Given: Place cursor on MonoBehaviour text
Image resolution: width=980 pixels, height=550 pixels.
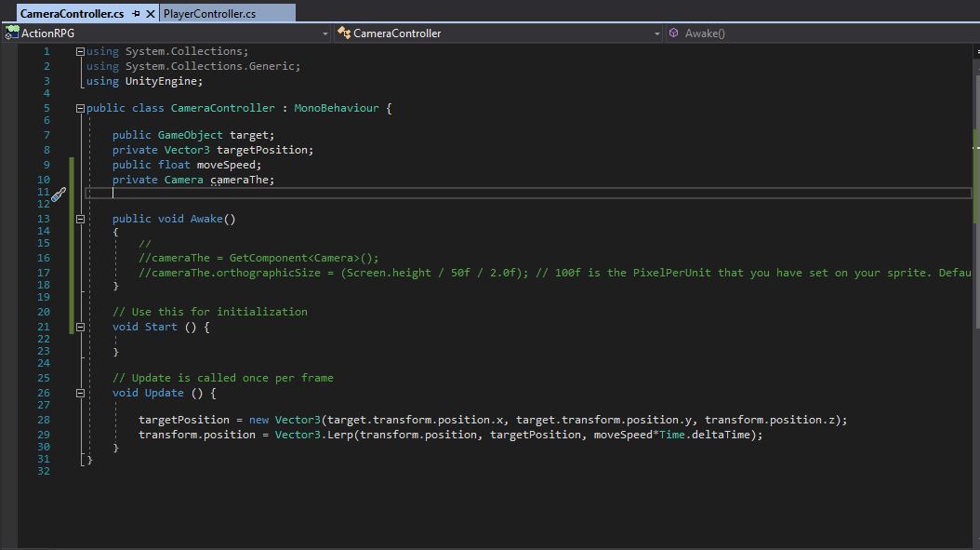Looking at the screenshot, I should (x=337, y=108).
